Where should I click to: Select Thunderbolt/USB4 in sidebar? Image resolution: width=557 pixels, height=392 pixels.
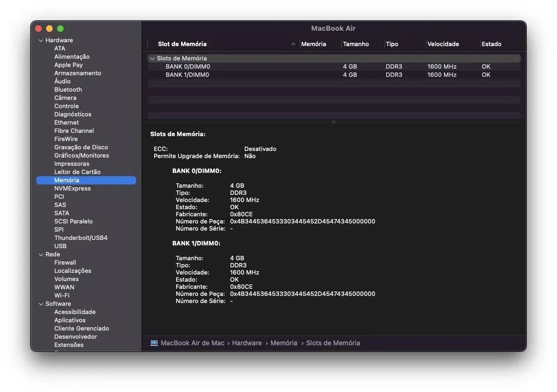point(81,238)
